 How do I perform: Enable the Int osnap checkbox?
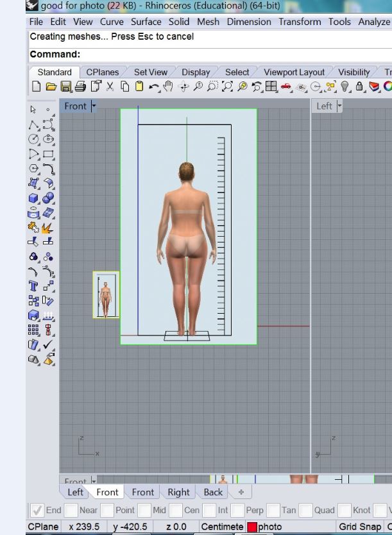tap(209, 511)
